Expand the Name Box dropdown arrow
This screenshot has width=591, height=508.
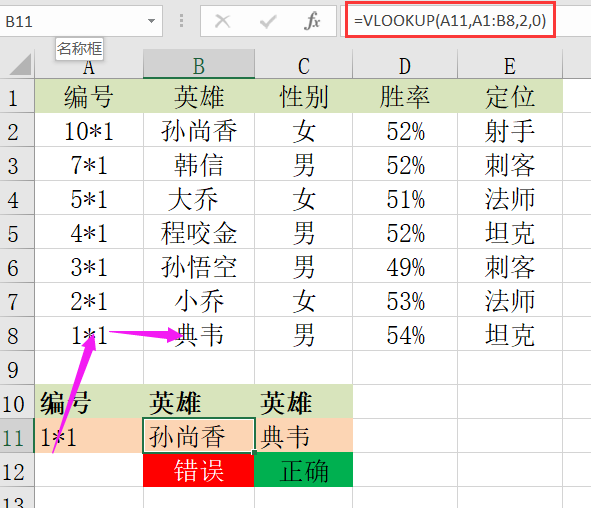click(151, 21)
